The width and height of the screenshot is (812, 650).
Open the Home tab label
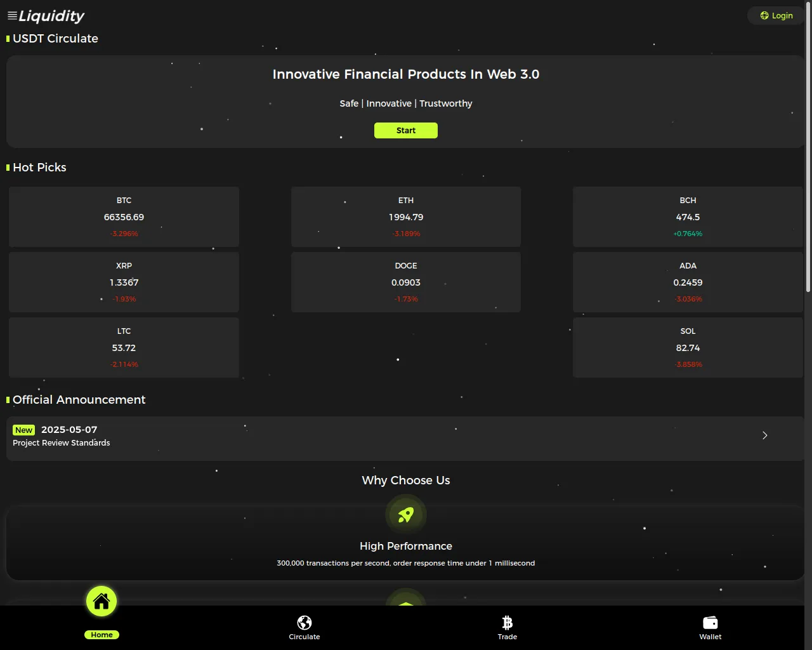coord(101,635)
